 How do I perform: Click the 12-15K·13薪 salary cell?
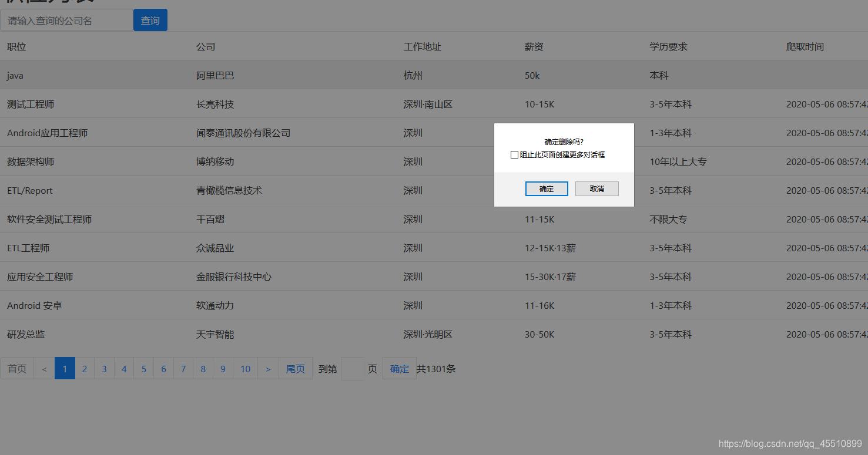click(550, 248)
